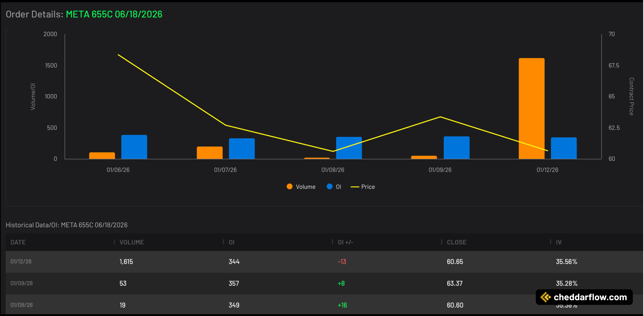Click the Contract Price axis title
Screen dimensions: 644x316
click(x=631, y=96)
